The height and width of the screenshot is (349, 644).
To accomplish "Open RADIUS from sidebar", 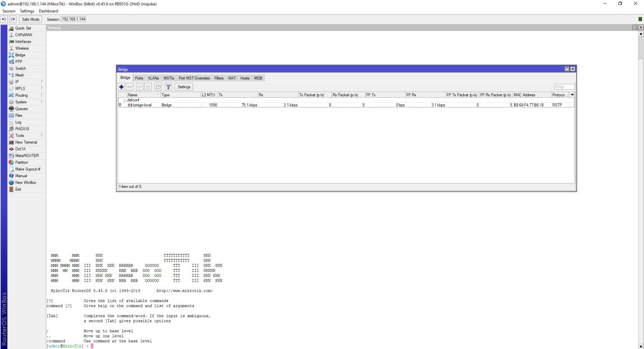I will point(22,128).
